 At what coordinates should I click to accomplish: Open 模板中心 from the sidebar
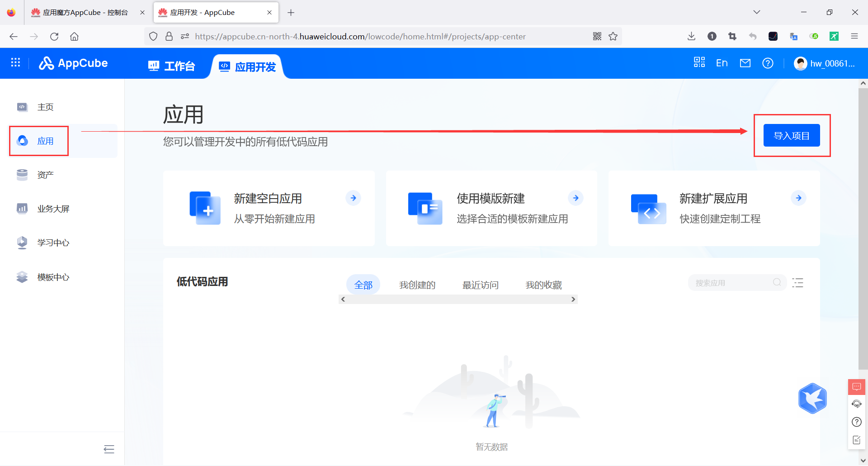[x=53, y=277]
